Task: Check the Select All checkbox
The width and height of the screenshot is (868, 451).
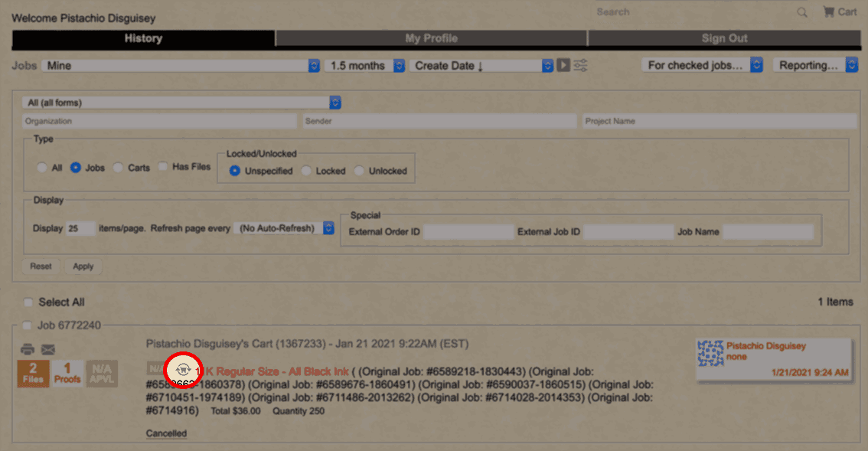Action: point(28,302)
